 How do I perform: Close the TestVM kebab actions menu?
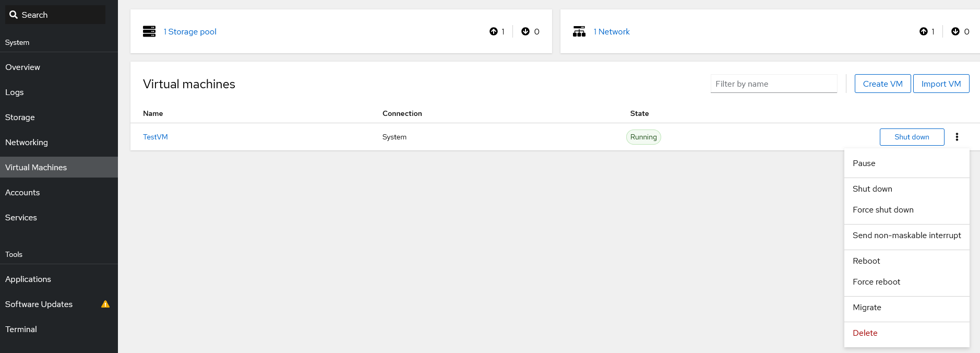pyautogui.click(x=957, y=137)
